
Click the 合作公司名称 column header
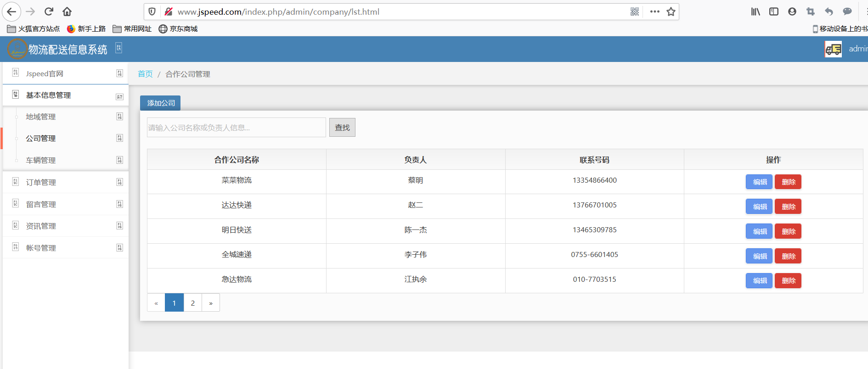point(237,160)
